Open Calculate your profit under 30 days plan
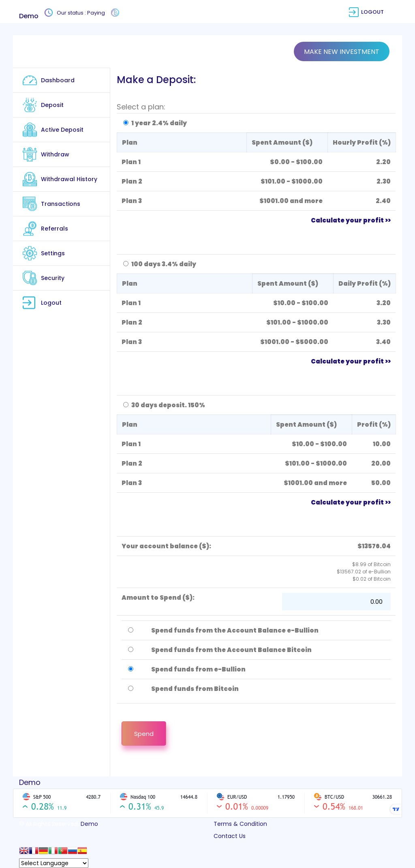Screen dimensions: 415x868 [x=351, y=502]
